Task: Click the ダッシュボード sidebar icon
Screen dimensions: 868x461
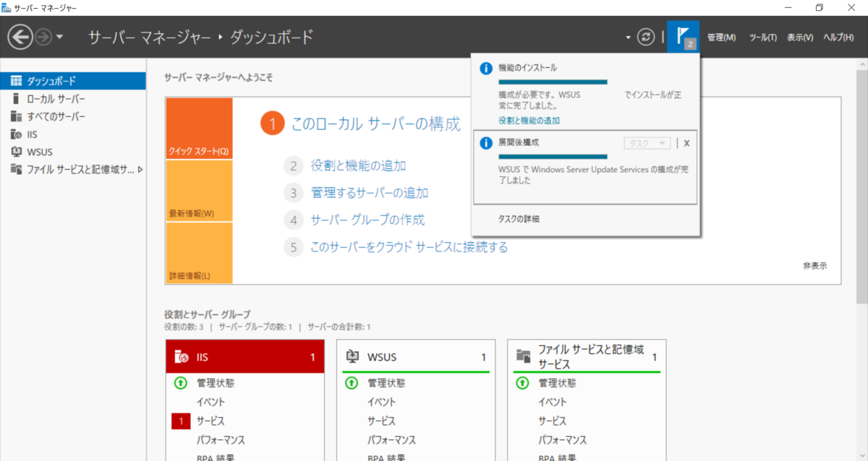Action: (x=16, y=81)
